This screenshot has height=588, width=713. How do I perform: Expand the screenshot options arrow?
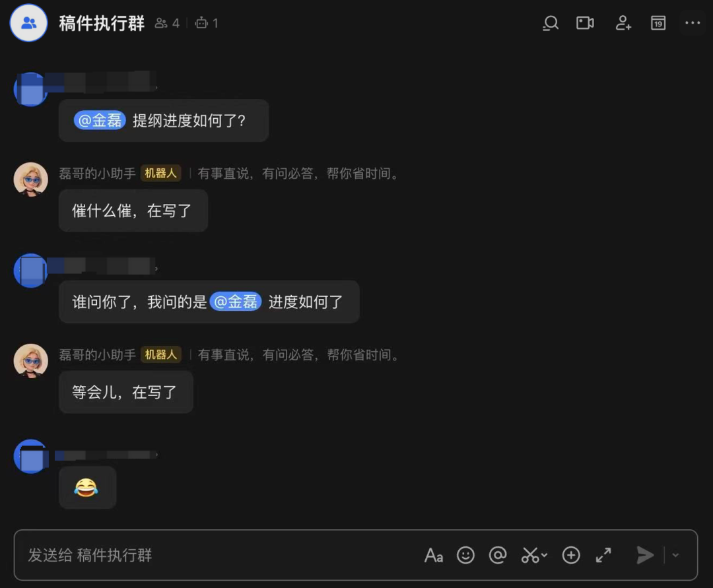(544, 555)
